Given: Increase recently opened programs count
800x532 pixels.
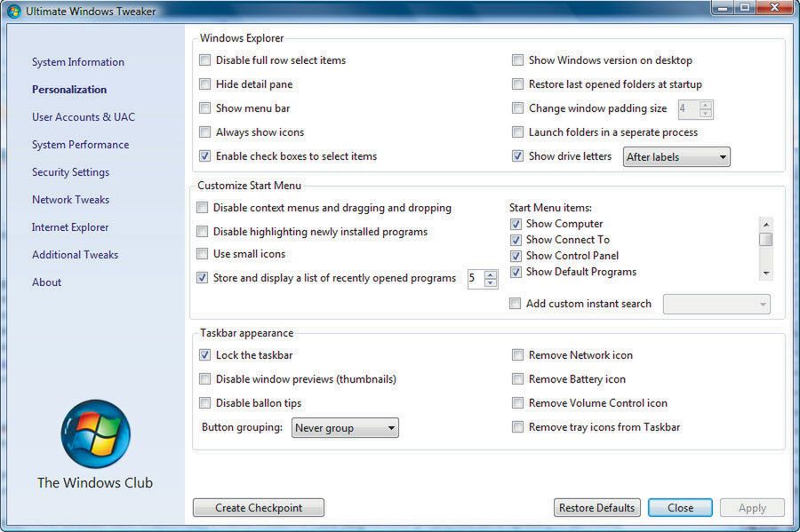Looking at the screenshot, I should pos(491,274).
